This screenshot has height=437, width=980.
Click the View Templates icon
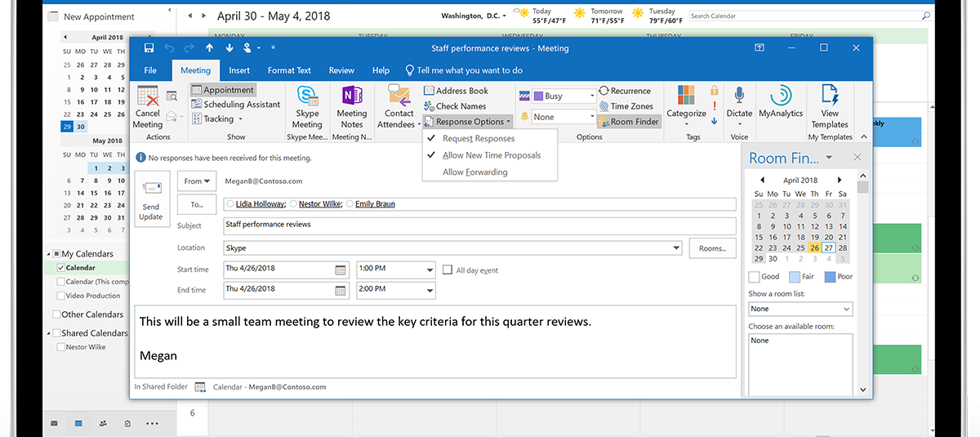point(830,96)
